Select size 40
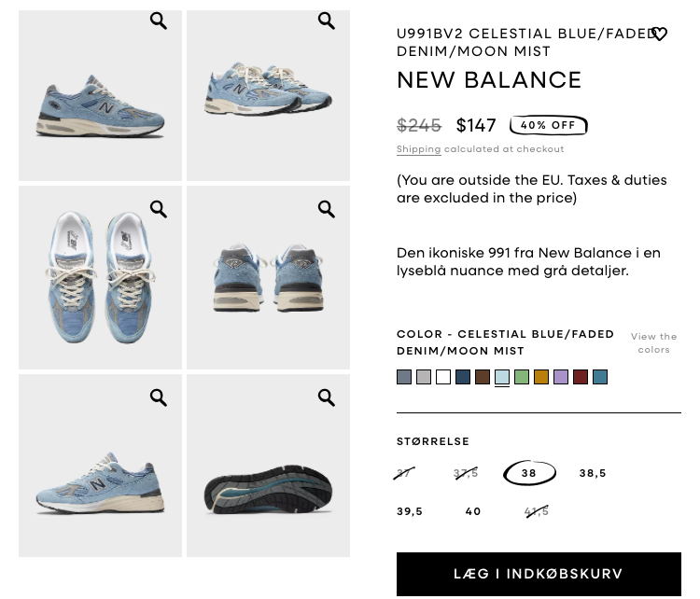 473,511
